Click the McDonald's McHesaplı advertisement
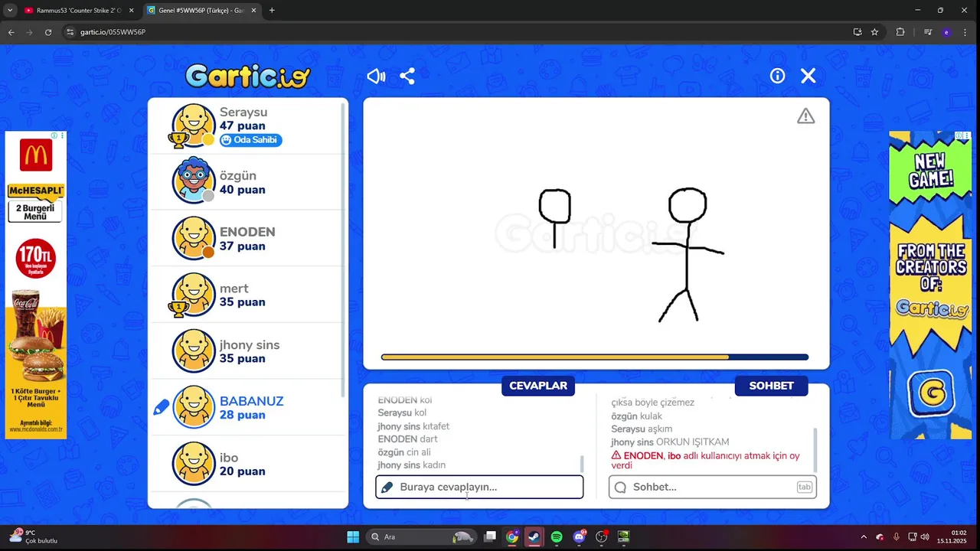980x551 pixels. coord(36,285)
